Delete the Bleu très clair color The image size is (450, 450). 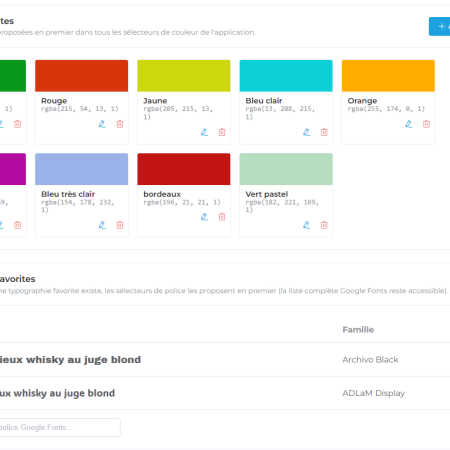[120, 225]
